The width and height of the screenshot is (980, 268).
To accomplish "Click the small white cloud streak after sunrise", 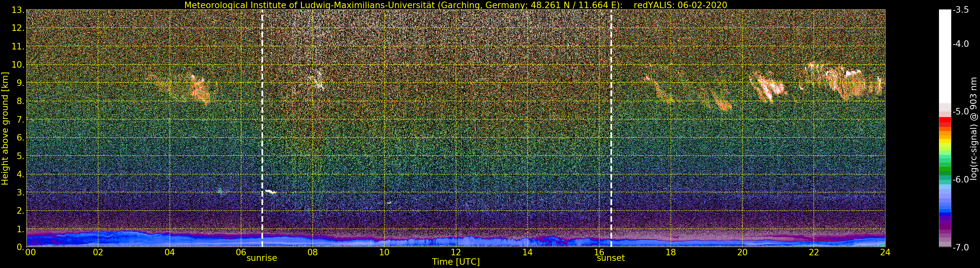I will [271, 192].
